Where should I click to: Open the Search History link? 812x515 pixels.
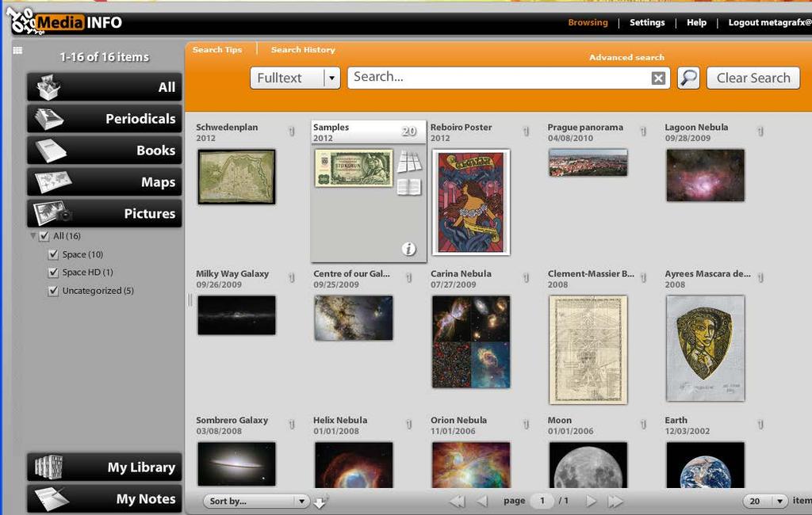point(303,50)
